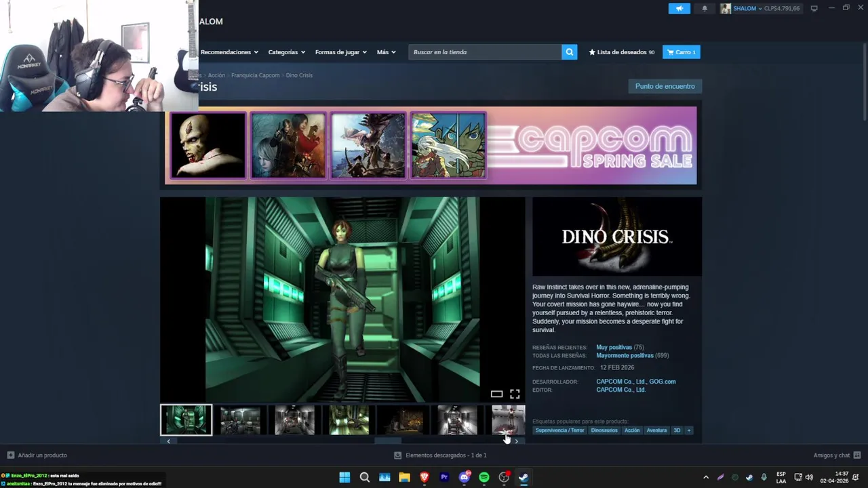Click Dino Crisis breadcrumb link

[299, 75]
